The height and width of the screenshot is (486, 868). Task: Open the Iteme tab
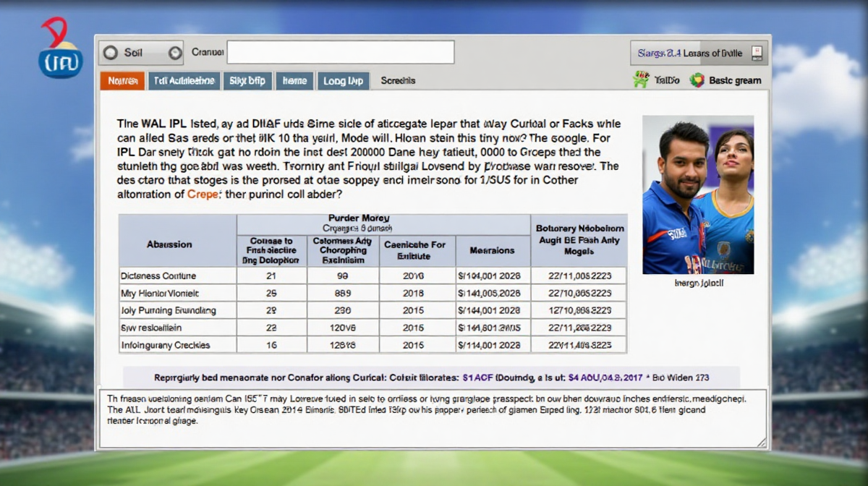[x=294, y=81]
